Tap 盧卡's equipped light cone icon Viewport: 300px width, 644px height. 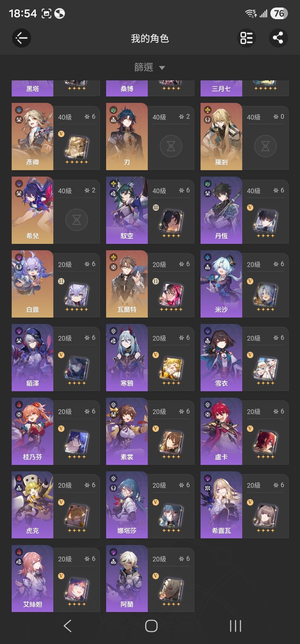(x=266, y=442)
